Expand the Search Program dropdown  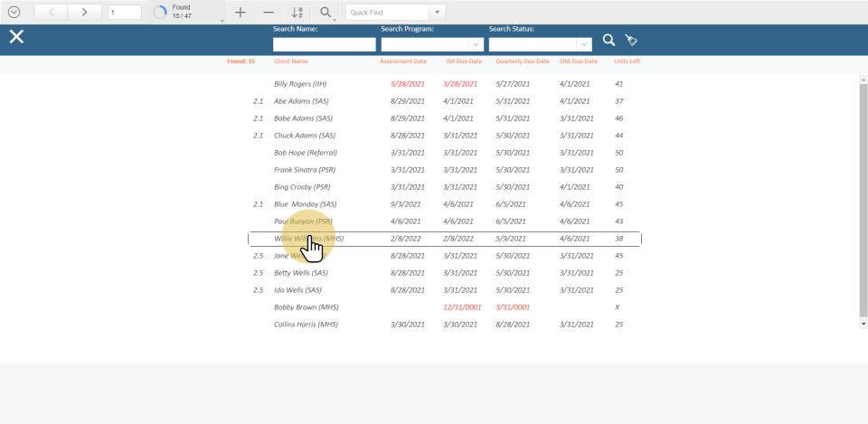pyautogui.click(x=476, y=44)
